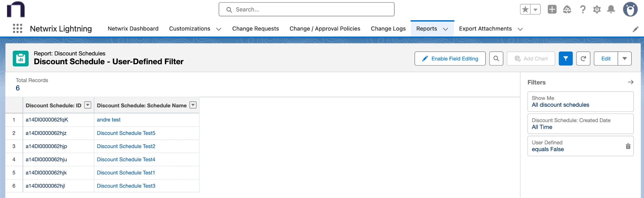Refresh the report
644x198 pixels.
[x=583, y=59]
